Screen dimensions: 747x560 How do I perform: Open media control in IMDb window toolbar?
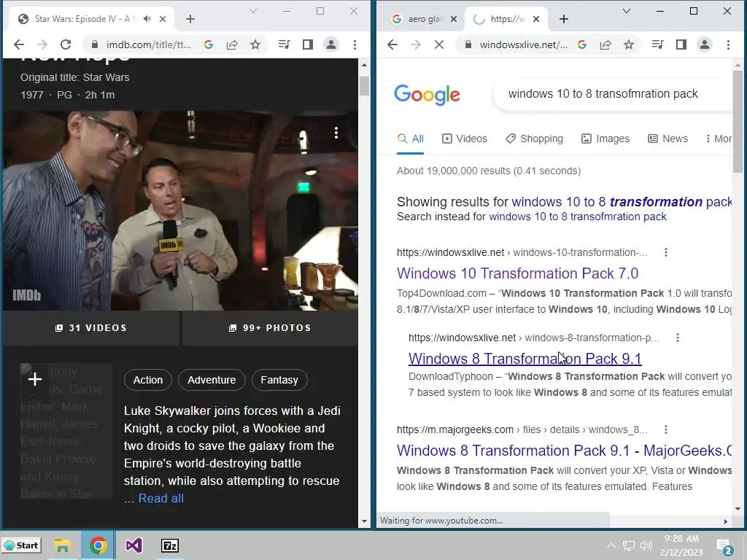coord(285,44)
